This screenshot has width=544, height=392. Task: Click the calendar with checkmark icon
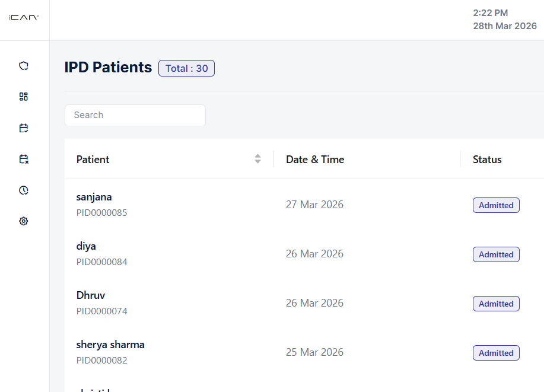[x=24, y=128]
